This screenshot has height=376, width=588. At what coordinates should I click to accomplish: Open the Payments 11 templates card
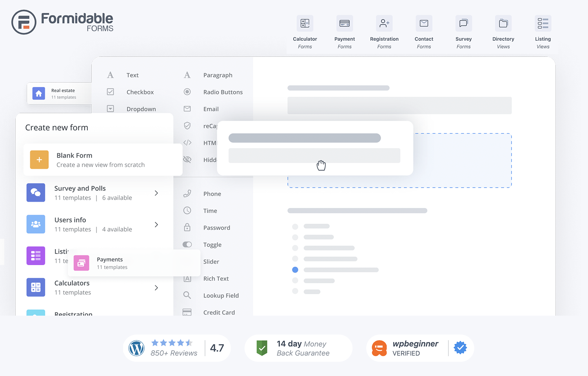point(134,263)
